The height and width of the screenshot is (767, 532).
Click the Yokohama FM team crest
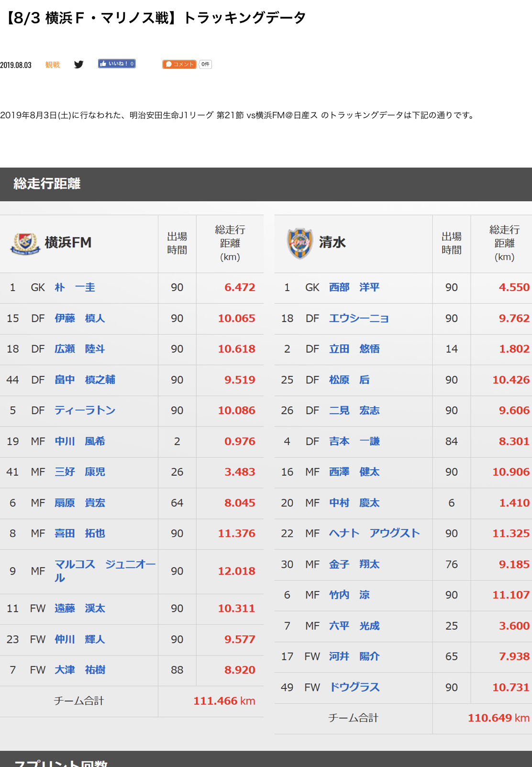26,243
